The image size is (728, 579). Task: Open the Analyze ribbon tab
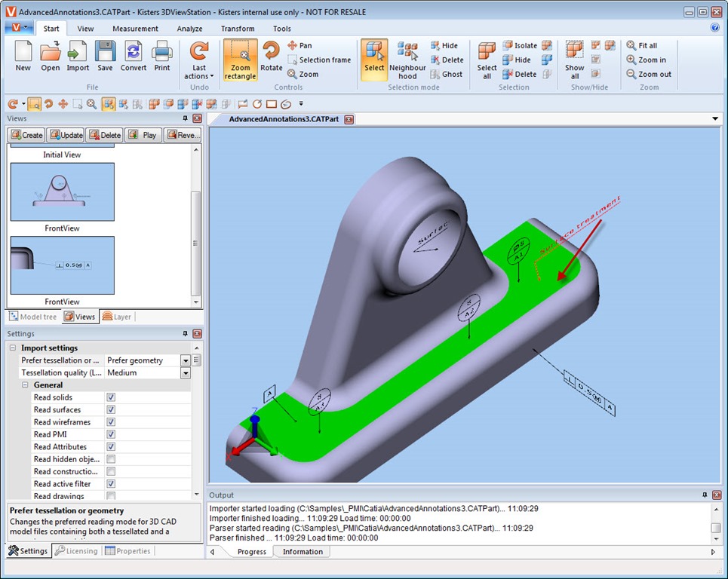click(x=189, y=29)
